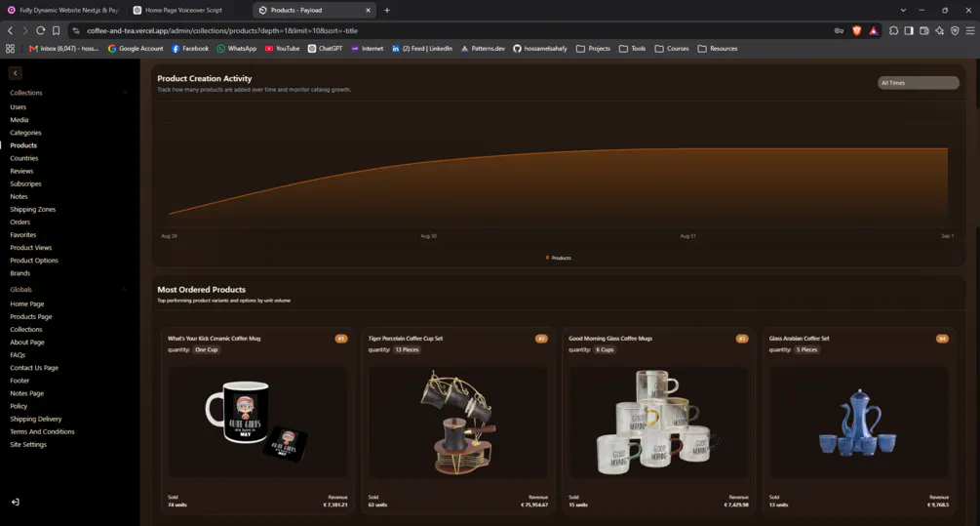Open the Tools bookmarks folder
980x526 pixels.
pos(633,48)
